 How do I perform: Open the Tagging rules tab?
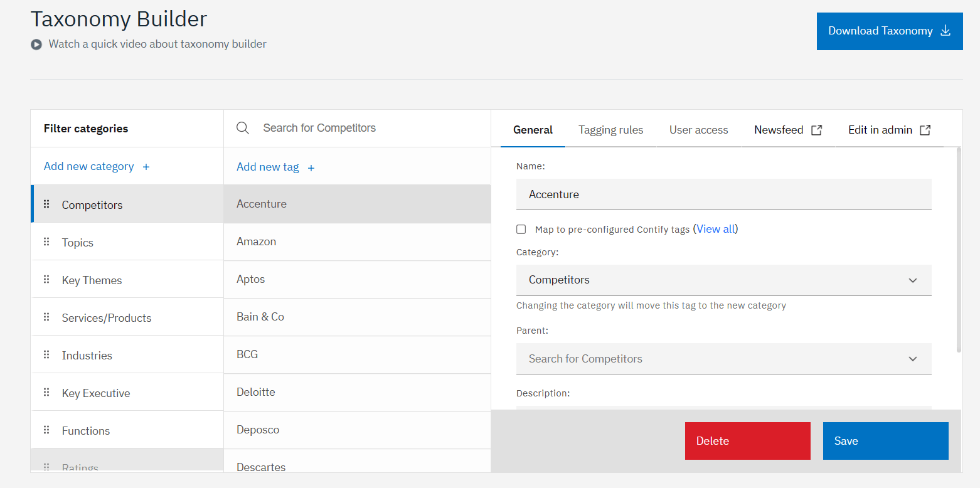(x=610, y=130)
